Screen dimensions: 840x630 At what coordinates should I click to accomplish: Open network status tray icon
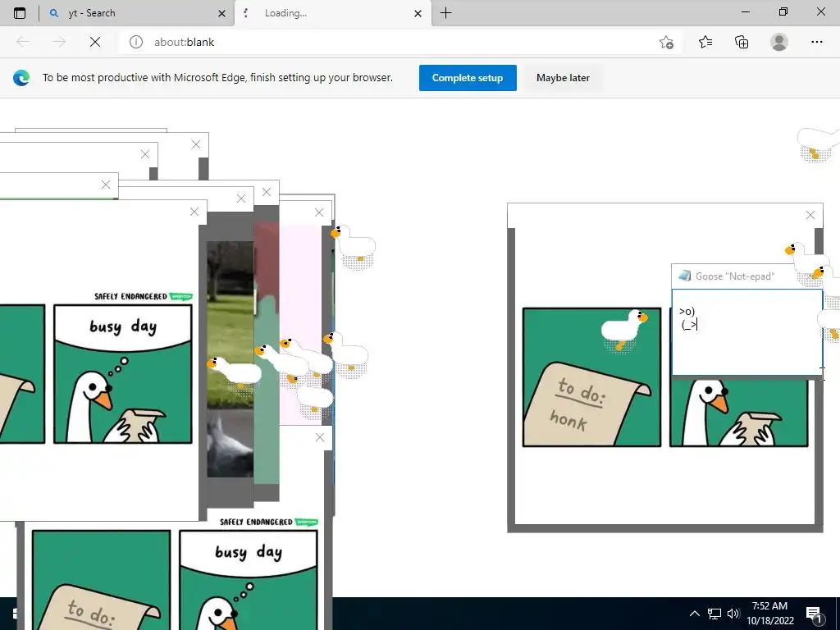(714, 614)
